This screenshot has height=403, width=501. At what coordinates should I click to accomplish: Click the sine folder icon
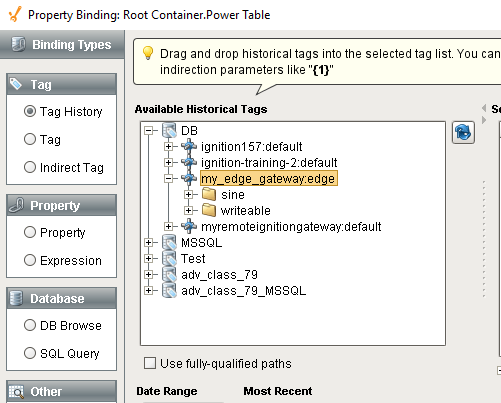click(x=209, y=194)
